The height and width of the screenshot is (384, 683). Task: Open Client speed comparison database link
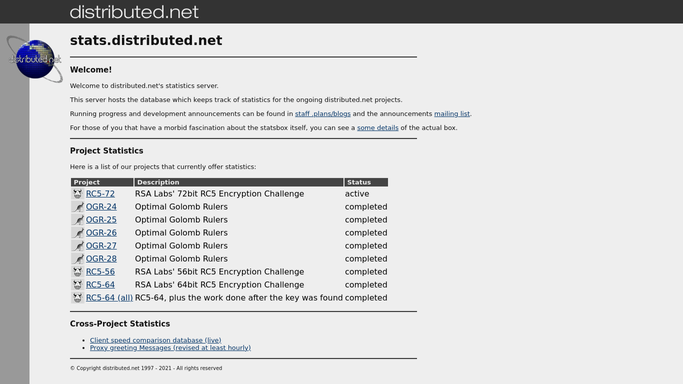point(156,340)
